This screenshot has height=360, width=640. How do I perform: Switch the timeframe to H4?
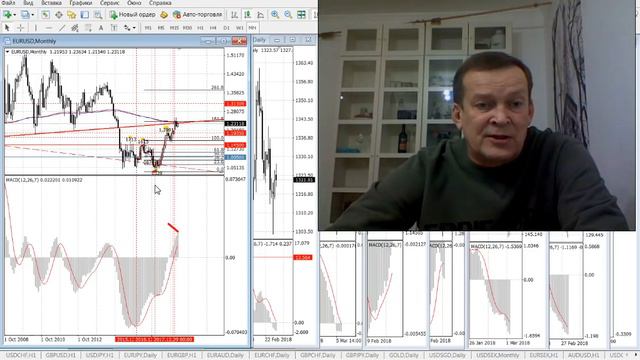213,28
